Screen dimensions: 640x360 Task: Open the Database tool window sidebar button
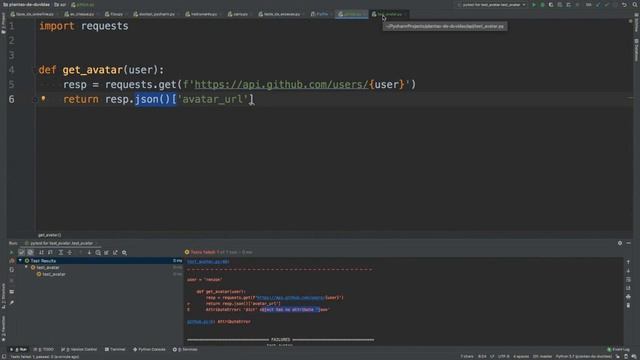(x=636, y=50)
